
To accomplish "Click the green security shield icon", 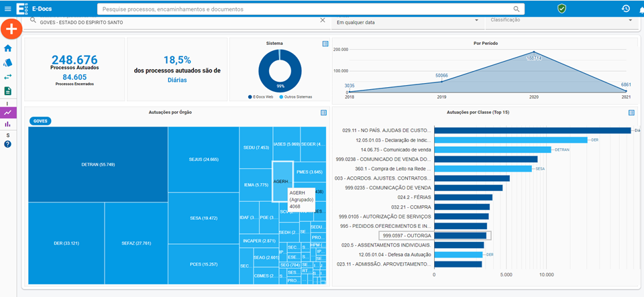I will pos(561,9).
